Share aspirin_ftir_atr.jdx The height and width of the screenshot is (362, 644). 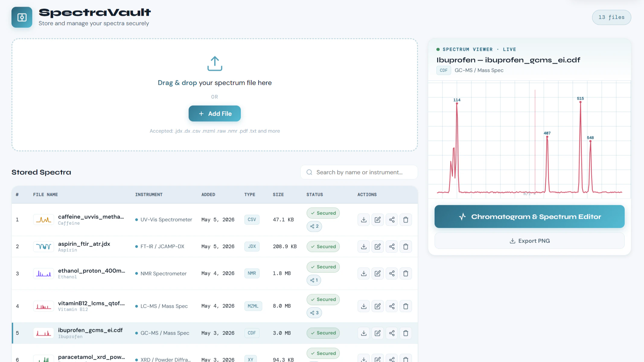click(x=392, y=246)
